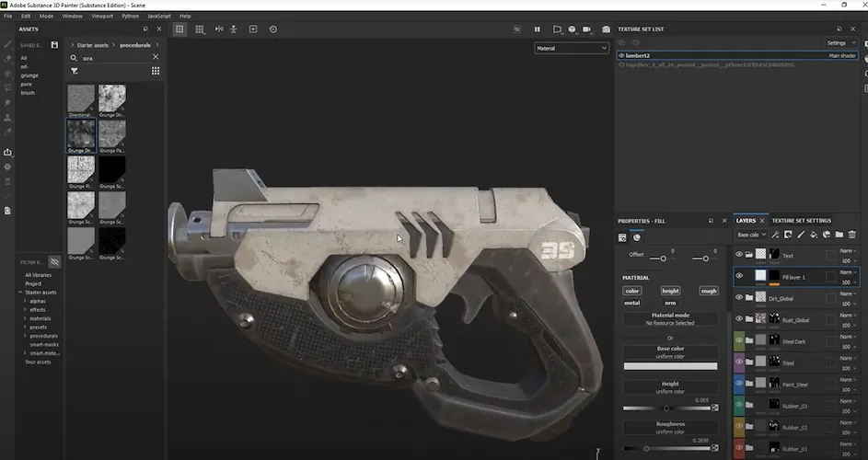Open the Base color channel dropdown in Layers
The height and width of the screenshot is (460, 868).
coord(750,236)
